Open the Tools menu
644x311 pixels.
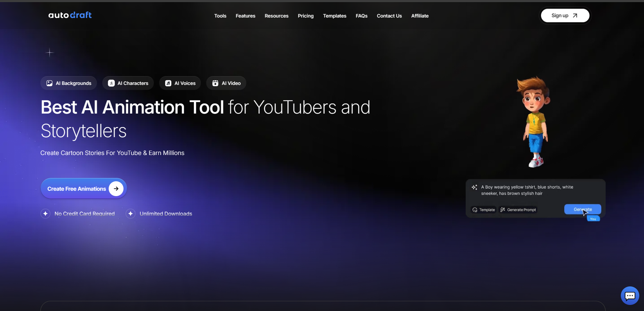point(220,16)
